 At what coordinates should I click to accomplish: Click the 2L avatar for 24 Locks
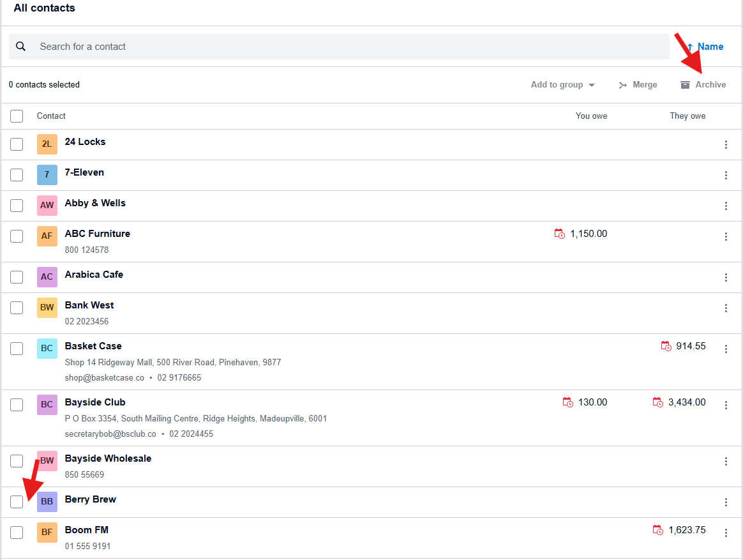(47, 144)
